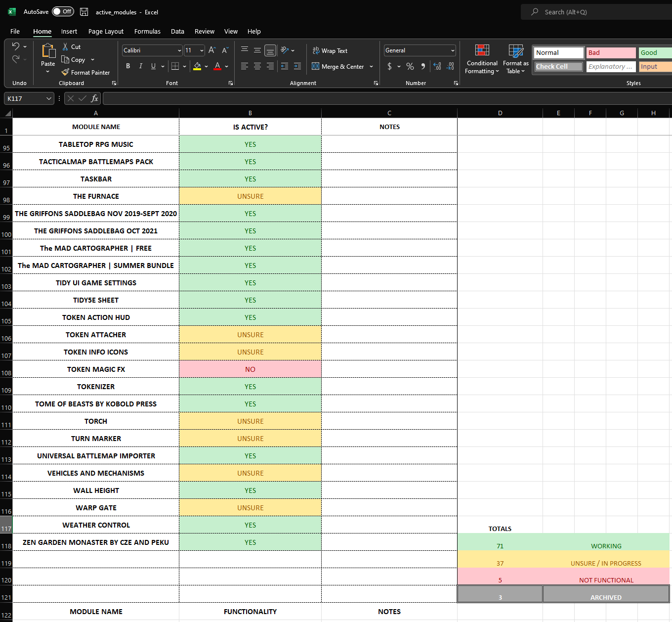The width and height of the screenshot is (672, 622).
Task: Toggle center horizontal alignment
Action: click(x=257, y=66)
